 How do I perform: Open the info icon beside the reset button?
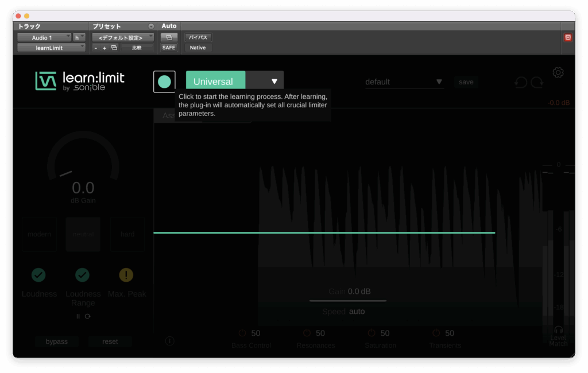[x=169, y=341]
